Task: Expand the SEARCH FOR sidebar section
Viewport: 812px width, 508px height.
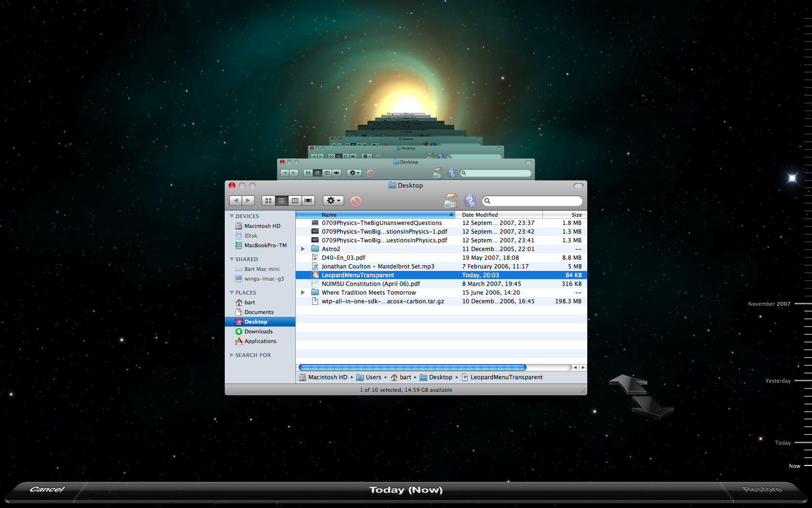Action: pyautogui.click(x=232, y=355)
